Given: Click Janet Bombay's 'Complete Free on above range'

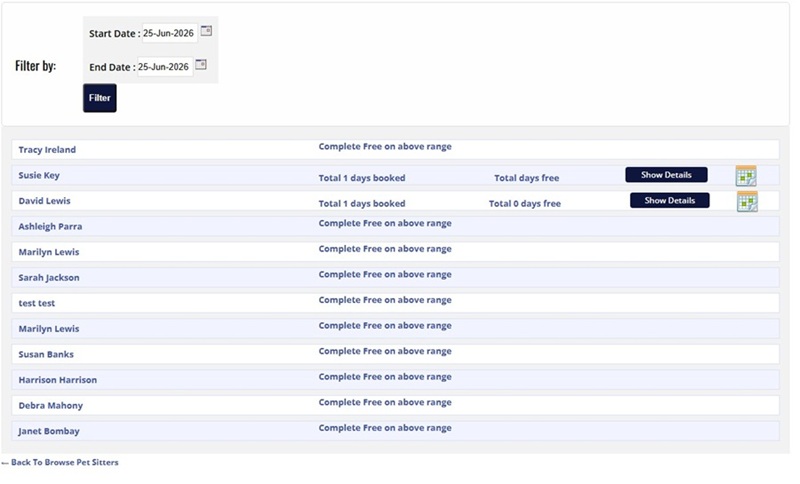Looking at the screenshot, I should pos(385,428).
